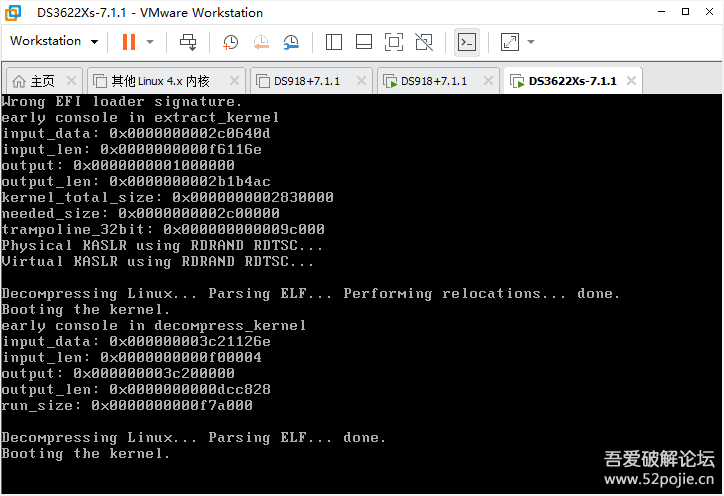Expand the stretch display dropdown arrow
This screenshot has width=724, height=496.
(x=531, y=42)
